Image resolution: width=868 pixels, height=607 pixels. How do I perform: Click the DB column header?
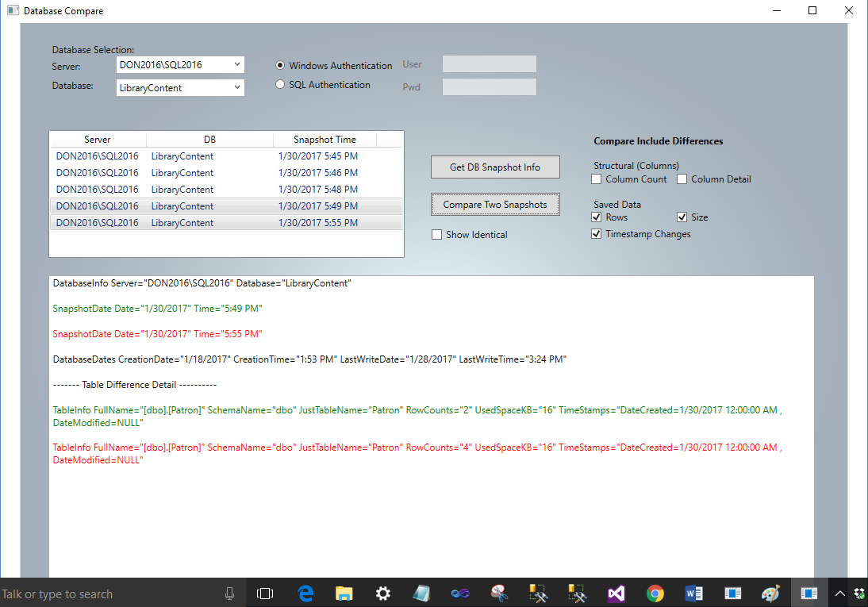pyautogui.click(x=209, y=140)
